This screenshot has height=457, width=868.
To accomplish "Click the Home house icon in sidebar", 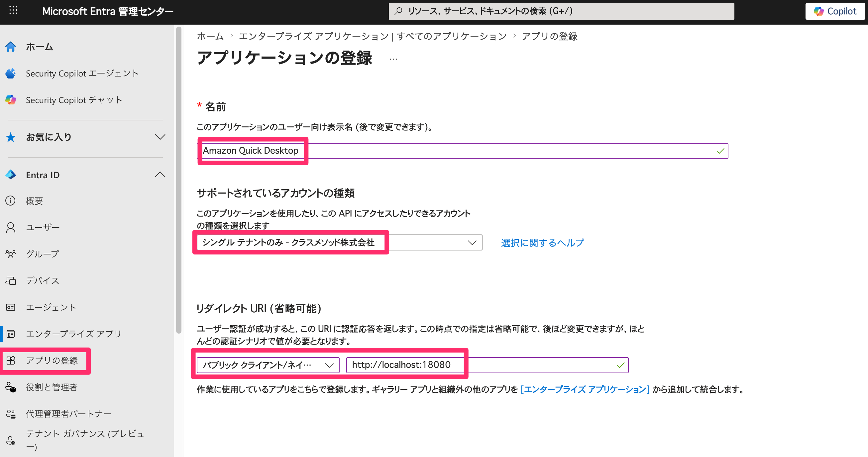I will click(11, 47).
